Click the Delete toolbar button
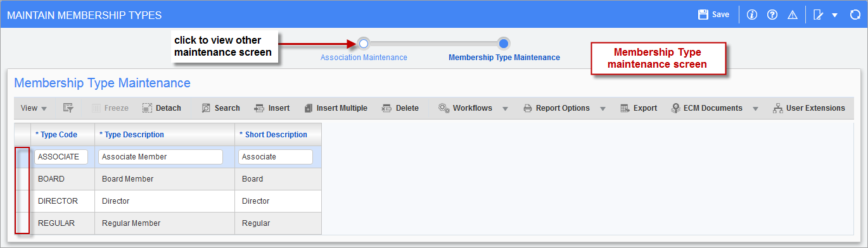 click(400, 108)
